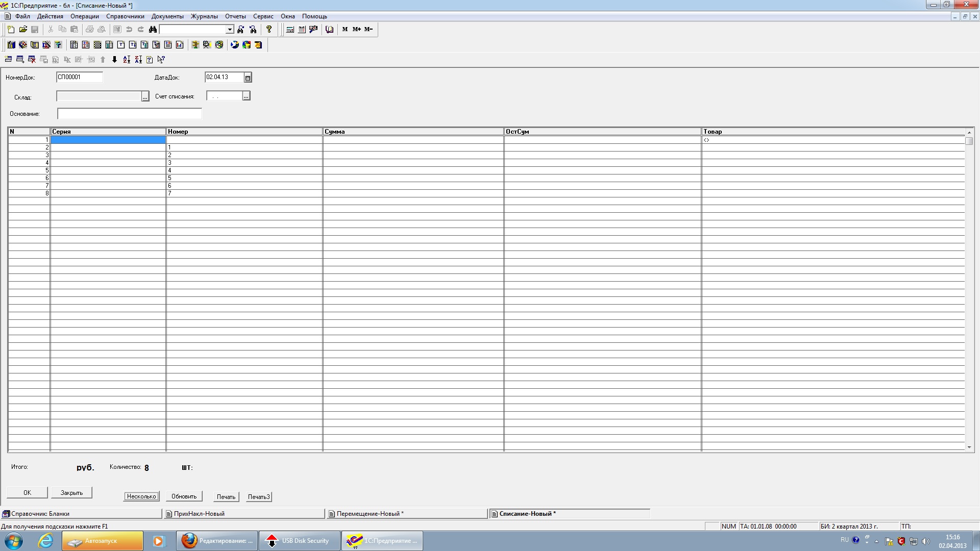The height and width of the screenshot is (551, 980).
Task: Select the highlighted Серия cell in row 1
Action: pos(108,139)
